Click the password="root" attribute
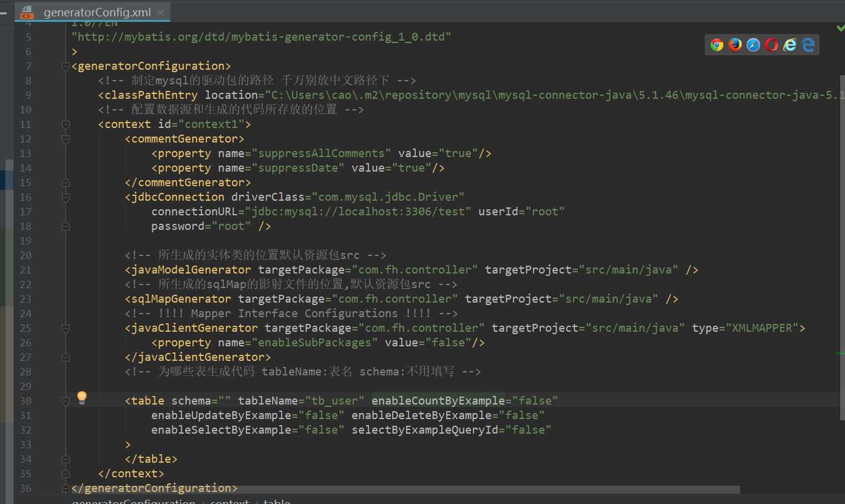845x504 pixels. (x=202, y=226)
